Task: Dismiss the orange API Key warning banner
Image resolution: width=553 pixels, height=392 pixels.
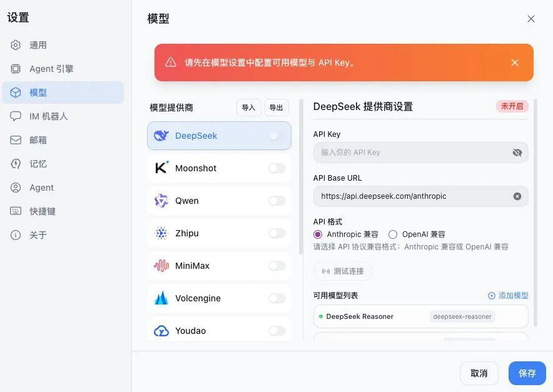Action: [x=515, y=63]
